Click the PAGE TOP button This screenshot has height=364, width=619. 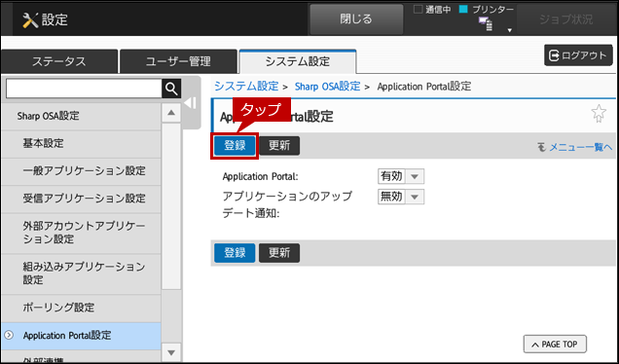tap(555, 345)
